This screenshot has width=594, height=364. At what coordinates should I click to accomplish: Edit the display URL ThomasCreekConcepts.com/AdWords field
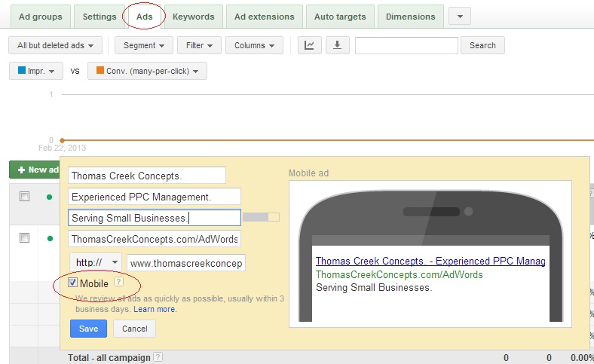click(155, 239)
